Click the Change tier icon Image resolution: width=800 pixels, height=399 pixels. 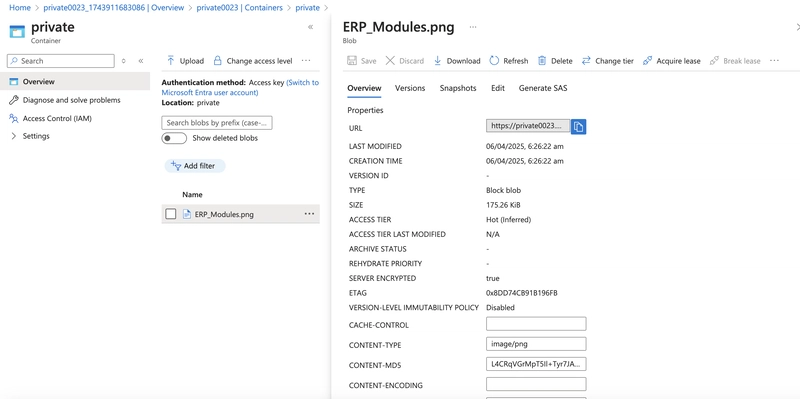[586, 61]
